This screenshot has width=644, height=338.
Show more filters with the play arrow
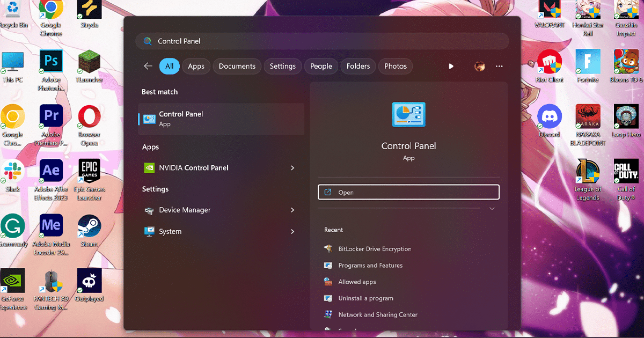451,66
